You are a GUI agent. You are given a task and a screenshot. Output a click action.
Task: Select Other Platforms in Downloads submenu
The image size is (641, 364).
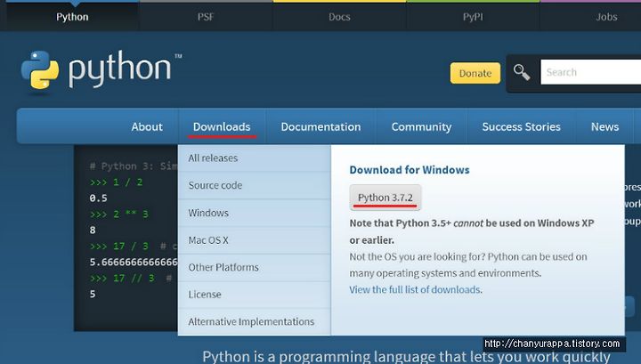click(255, 267)
